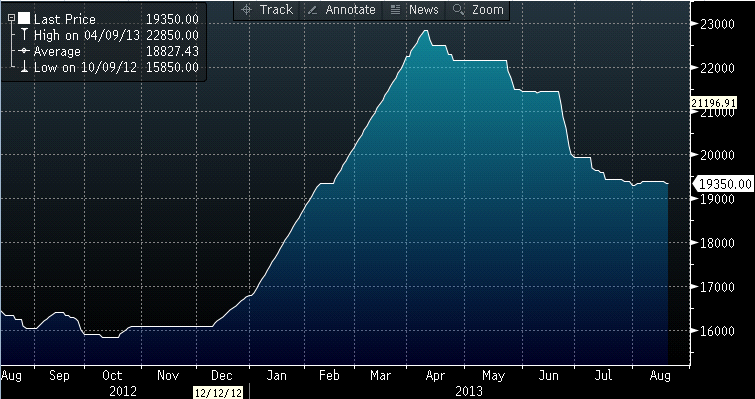Click the 15850.00 low value
The image size is (755, 399).
172,67
